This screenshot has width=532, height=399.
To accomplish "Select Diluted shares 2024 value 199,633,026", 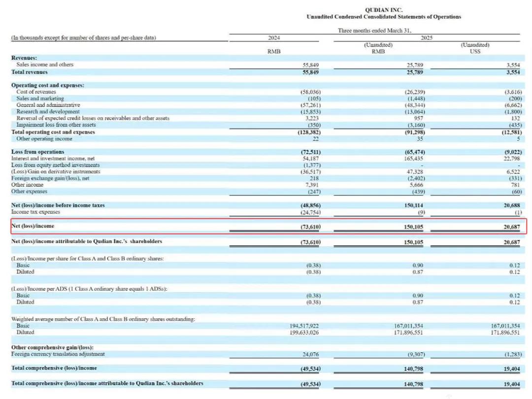I will (304, 332).
